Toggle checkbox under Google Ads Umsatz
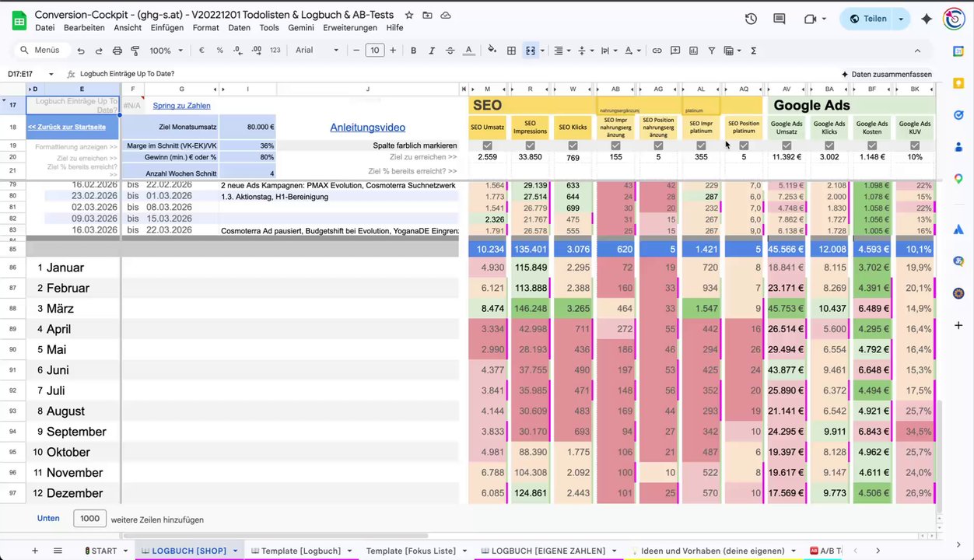 click(x=787, y=145)
